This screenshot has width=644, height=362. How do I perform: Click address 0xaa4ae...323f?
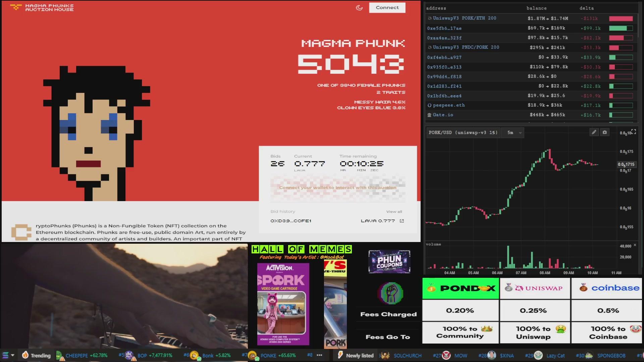click(x=444, y=38)
